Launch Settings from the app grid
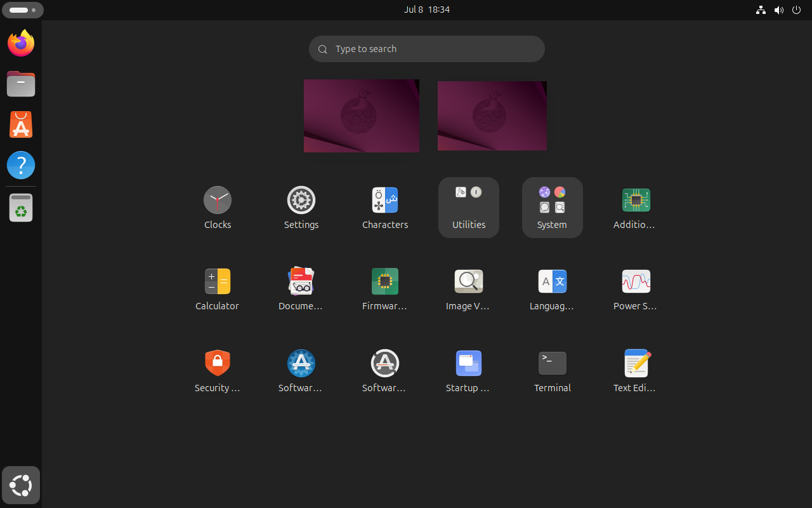This screenshot has height=508, width=812. point(301,208)
